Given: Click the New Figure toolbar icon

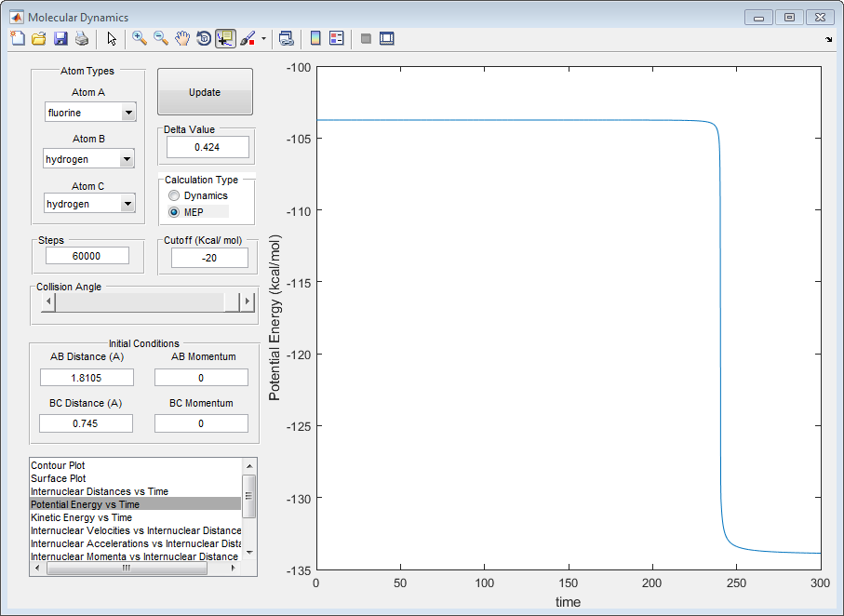Looking at the screenshot, I should (18, 38).
